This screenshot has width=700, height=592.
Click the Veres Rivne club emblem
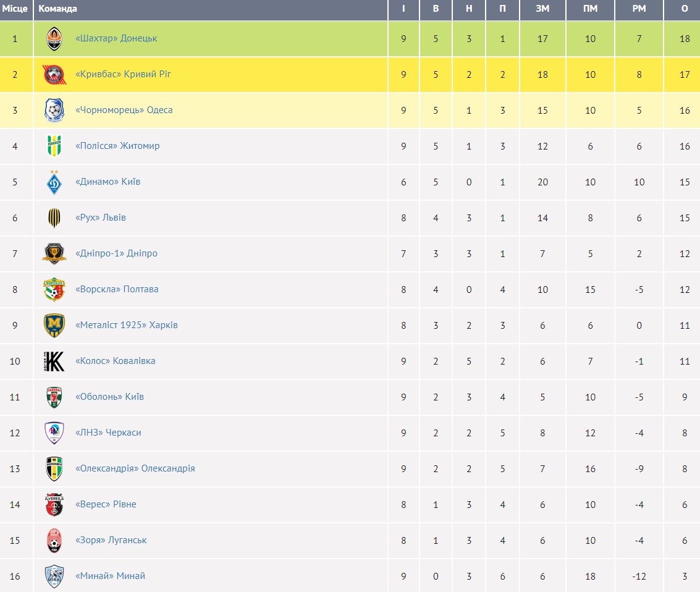point(54,505)
